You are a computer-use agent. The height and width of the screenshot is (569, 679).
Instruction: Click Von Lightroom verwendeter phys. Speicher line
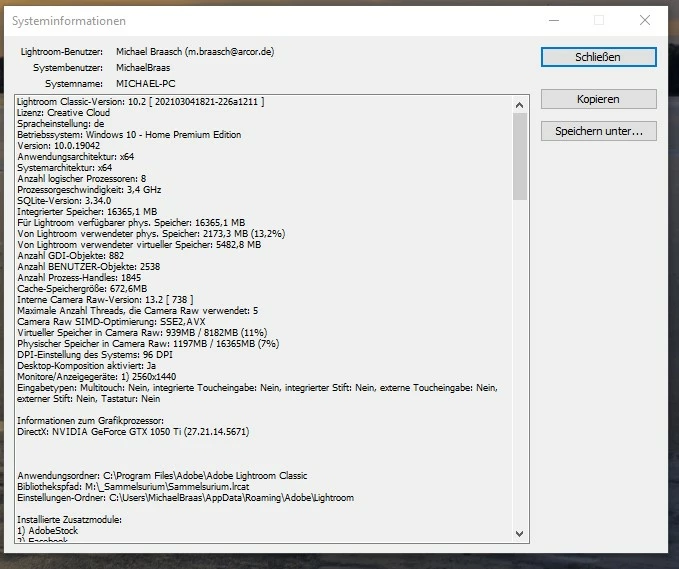pos(151,234)
